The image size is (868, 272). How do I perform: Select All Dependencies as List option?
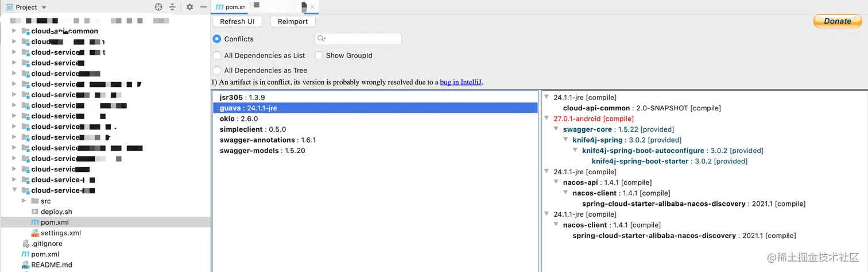pos(216,55)
